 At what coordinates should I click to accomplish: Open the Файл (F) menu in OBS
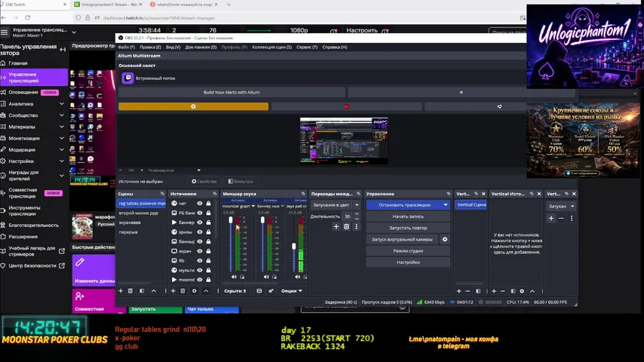pyautogui.click(x=126, y=48)
